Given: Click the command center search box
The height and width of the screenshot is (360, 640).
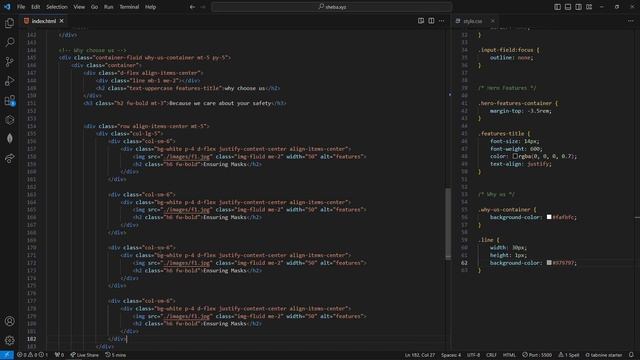Looking at the screenshot, I should coord(332,7).
